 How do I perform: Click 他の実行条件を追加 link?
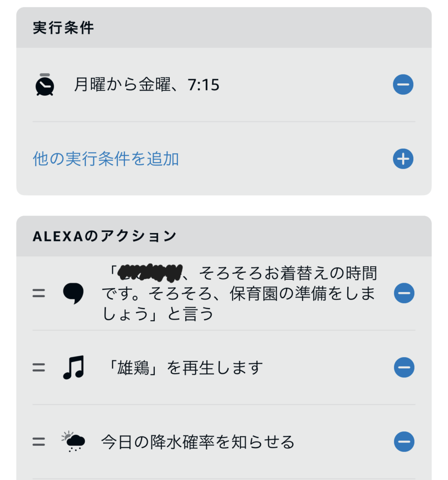(x=106, y=159)
